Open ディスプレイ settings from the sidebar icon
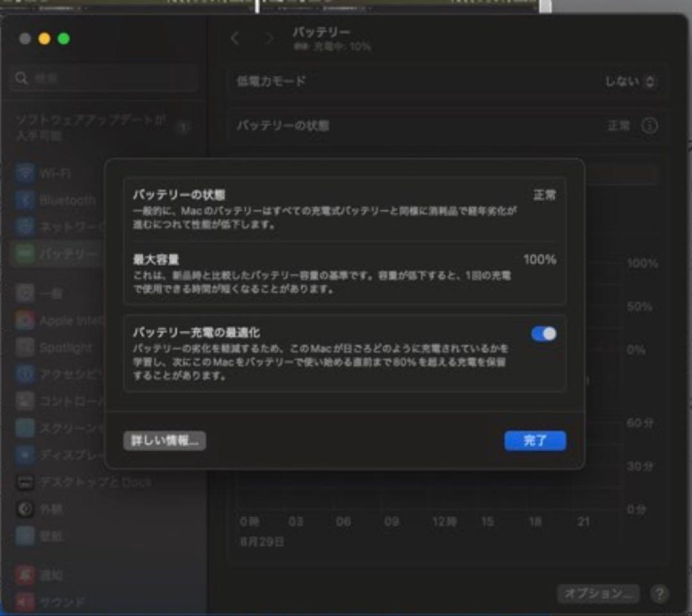The height and width of the screenshot is (616, 692). click(x=26, y=455)
